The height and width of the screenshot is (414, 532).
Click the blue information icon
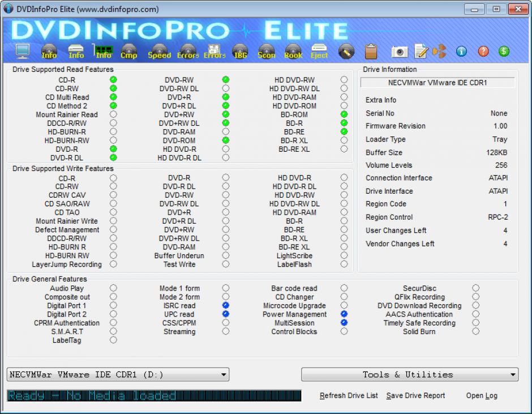click(461, 52)
